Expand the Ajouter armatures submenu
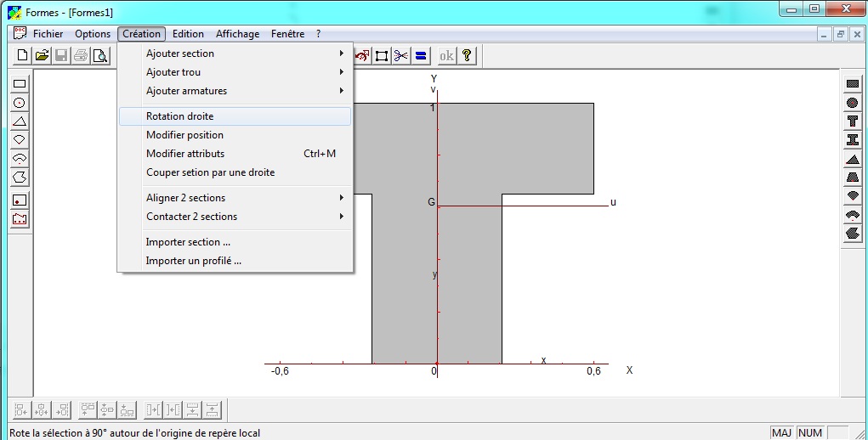The image size is (868, 440). click(x=235, y=91)
